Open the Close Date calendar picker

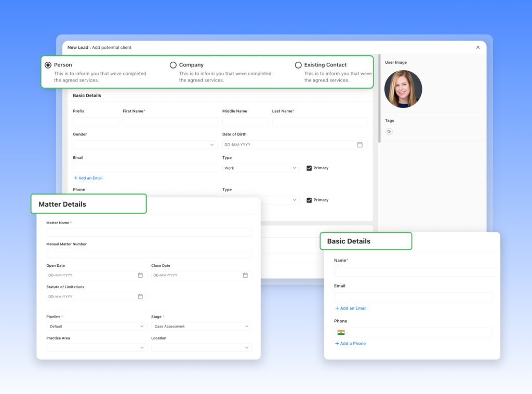tap(245, 275)
